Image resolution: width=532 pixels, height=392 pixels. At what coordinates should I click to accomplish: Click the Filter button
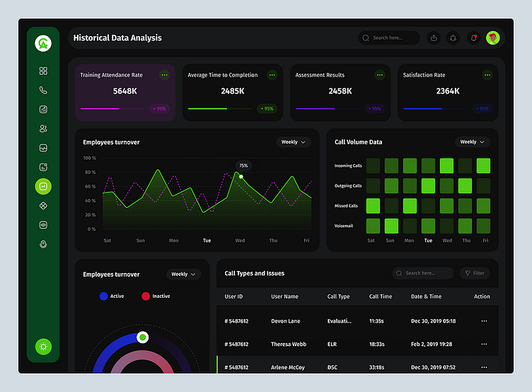pyautogui.click(x=475, y=273)
